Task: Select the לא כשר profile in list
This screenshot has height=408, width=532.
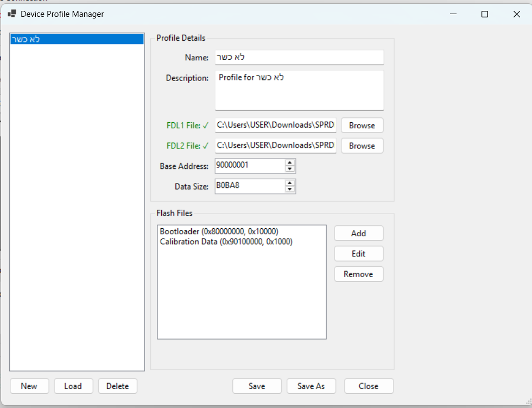Action: point(76,39)
